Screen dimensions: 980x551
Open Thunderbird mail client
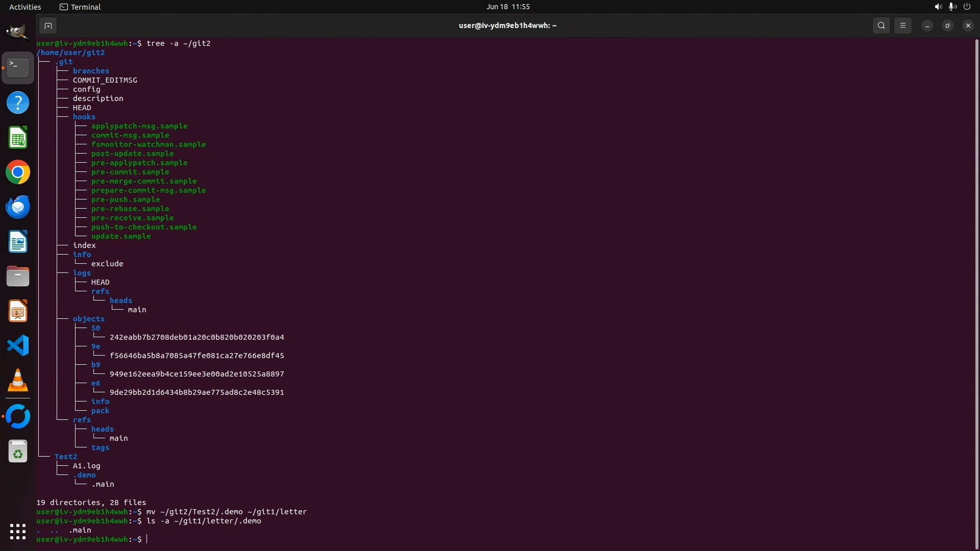(18, 207)
